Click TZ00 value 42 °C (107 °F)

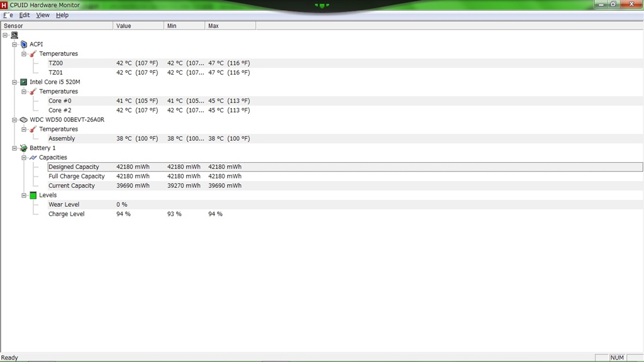(x=137, y=63)
